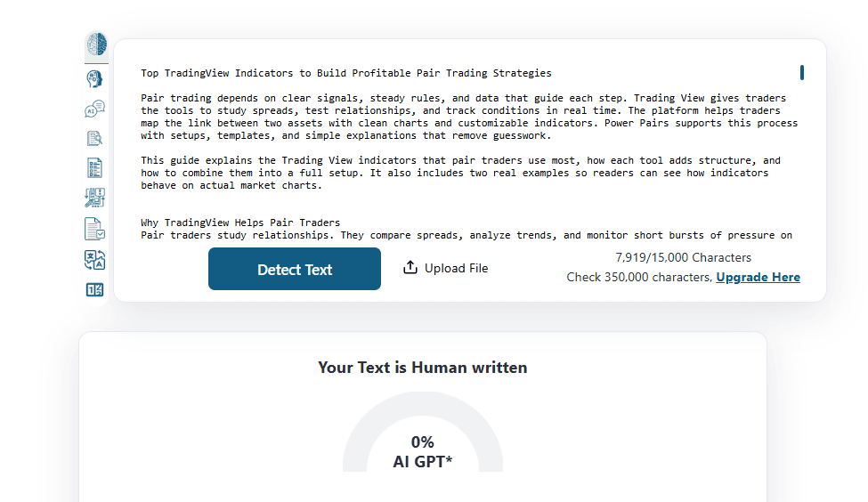This screenshot has width=868, height=502.
Task: Click the 'Your Text is Human written' heading
Action: [423, 368]
